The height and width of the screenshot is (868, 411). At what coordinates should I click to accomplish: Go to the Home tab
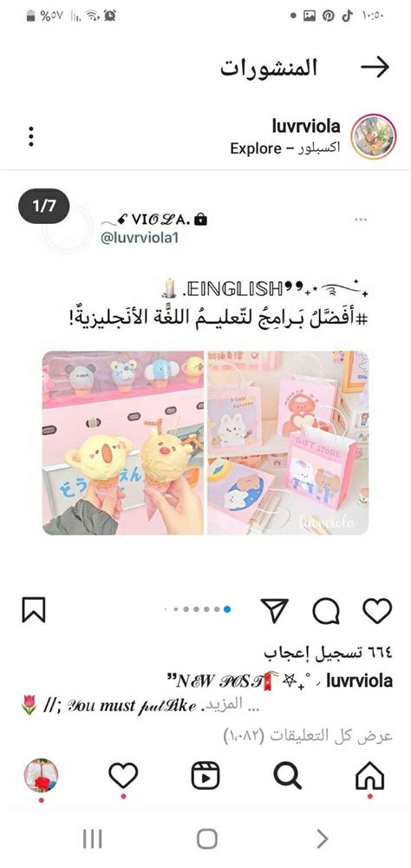coord(369,777)
